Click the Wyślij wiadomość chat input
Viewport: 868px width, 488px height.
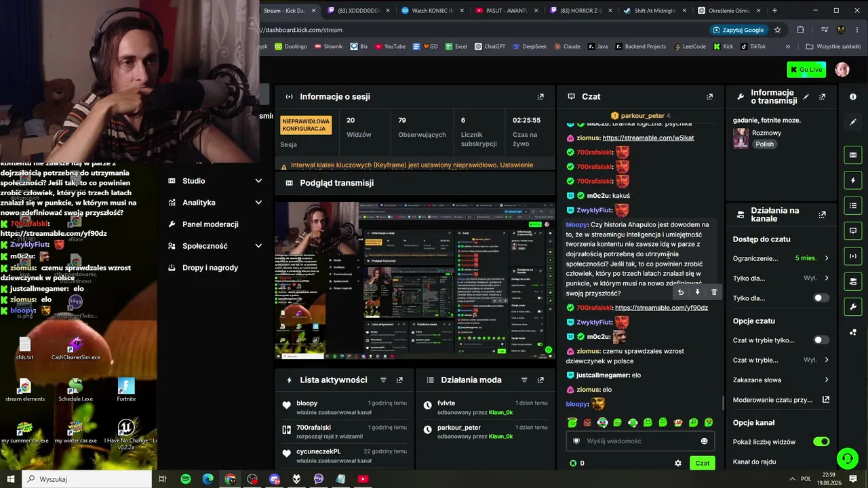(x=641, y=441)
